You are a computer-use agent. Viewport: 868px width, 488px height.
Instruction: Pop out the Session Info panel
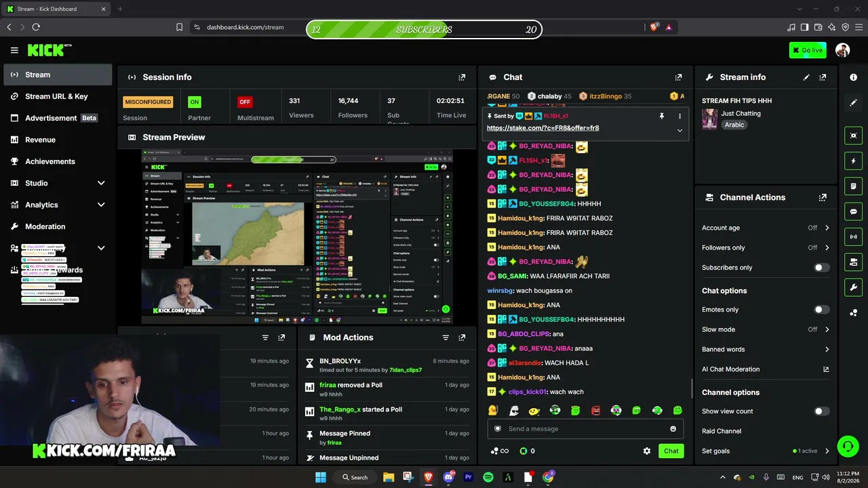point(462,77)
